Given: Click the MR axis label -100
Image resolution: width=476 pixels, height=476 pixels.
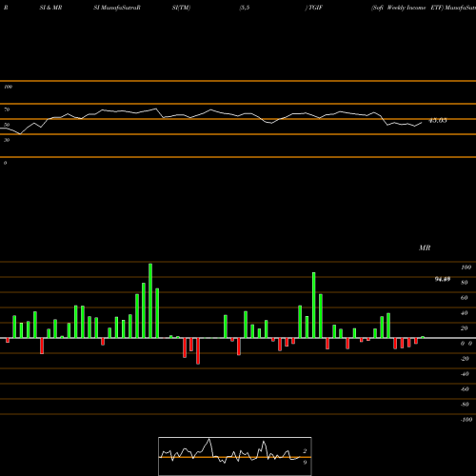Looking at the screenshot, I should click(x=466, y=420).
